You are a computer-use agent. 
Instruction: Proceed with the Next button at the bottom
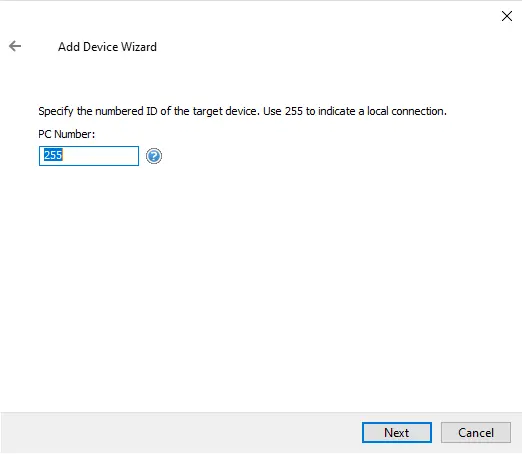click(397, 432)
